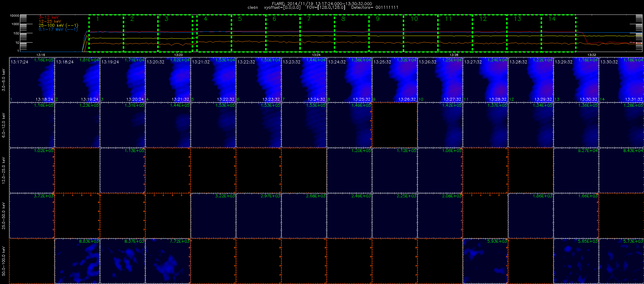
Task: Open the 6-12 keV image labeled 1.31E+05
Action: [123, 125]
